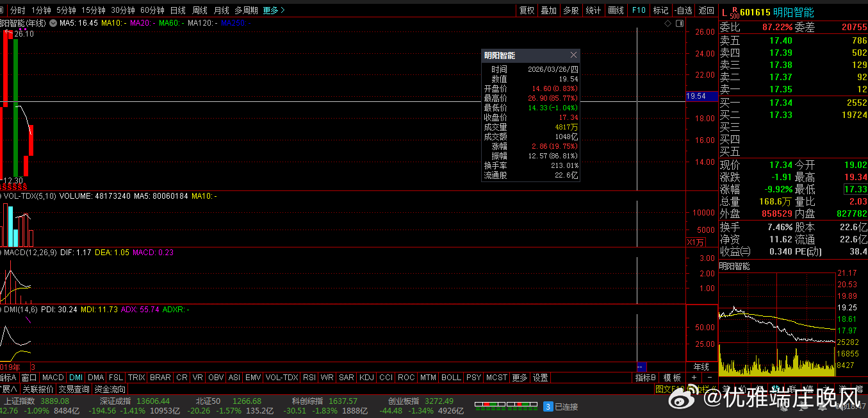Switch to the 60分钟 period

[152, 10]
